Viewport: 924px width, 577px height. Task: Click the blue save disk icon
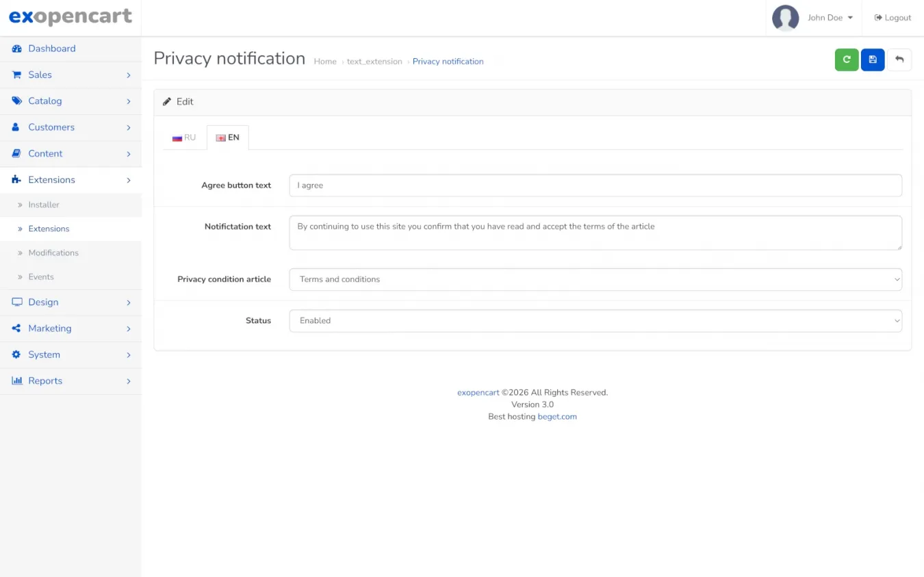click(x=873, y=60)
